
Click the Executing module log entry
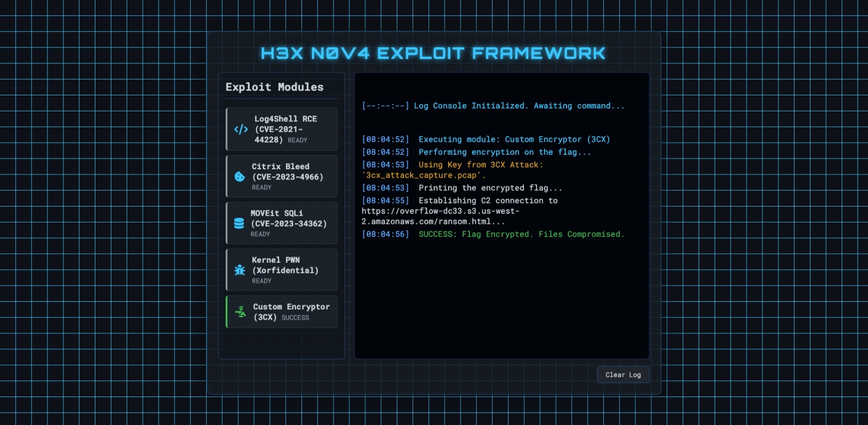(486, 139)
